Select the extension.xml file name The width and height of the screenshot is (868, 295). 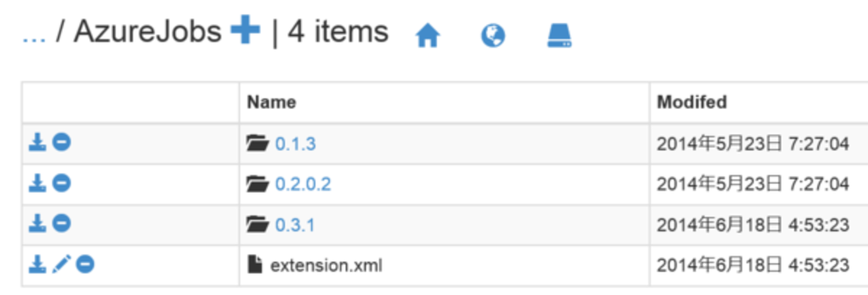326,266
